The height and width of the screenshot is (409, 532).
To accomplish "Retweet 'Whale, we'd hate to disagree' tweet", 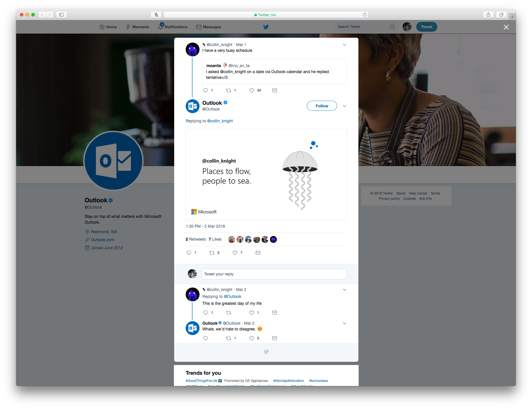I will (229, 338).
